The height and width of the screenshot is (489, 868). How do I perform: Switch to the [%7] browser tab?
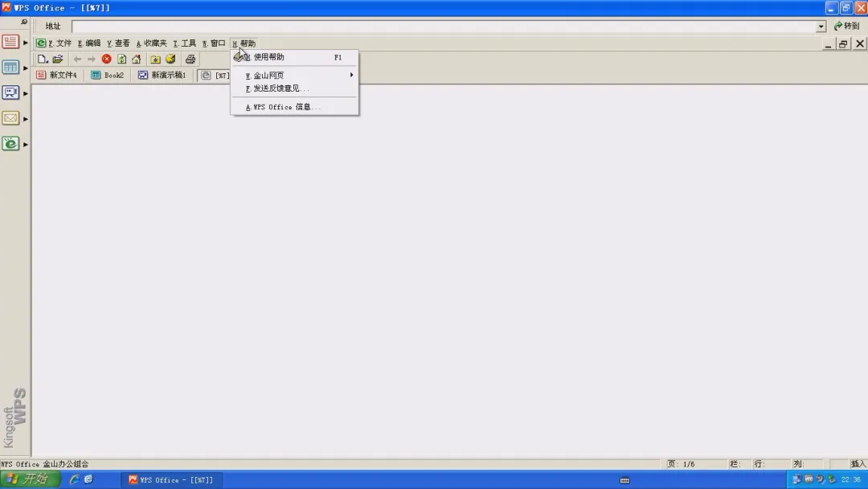[215, 76]
